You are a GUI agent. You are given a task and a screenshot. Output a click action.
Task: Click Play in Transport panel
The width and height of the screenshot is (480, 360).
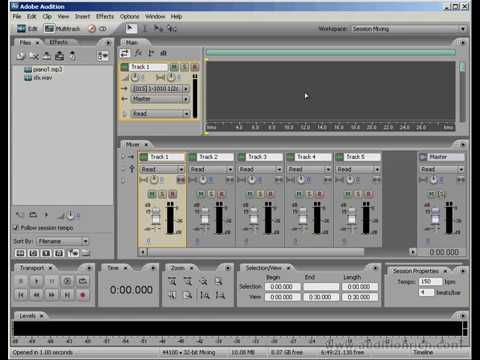click(x=36, y=281)
